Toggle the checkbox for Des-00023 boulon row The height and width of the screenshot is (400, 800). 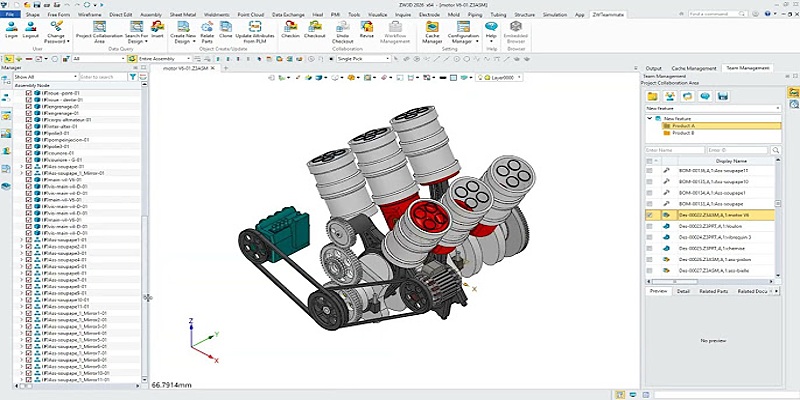[649, 226]
